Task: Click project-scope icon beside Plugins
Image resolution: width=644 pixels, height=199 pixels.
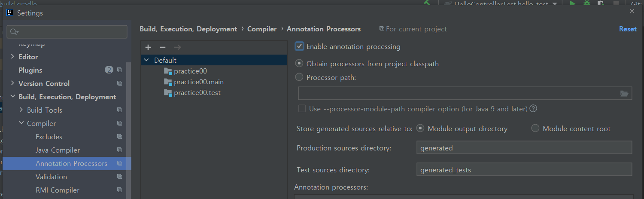Action: 119,70
